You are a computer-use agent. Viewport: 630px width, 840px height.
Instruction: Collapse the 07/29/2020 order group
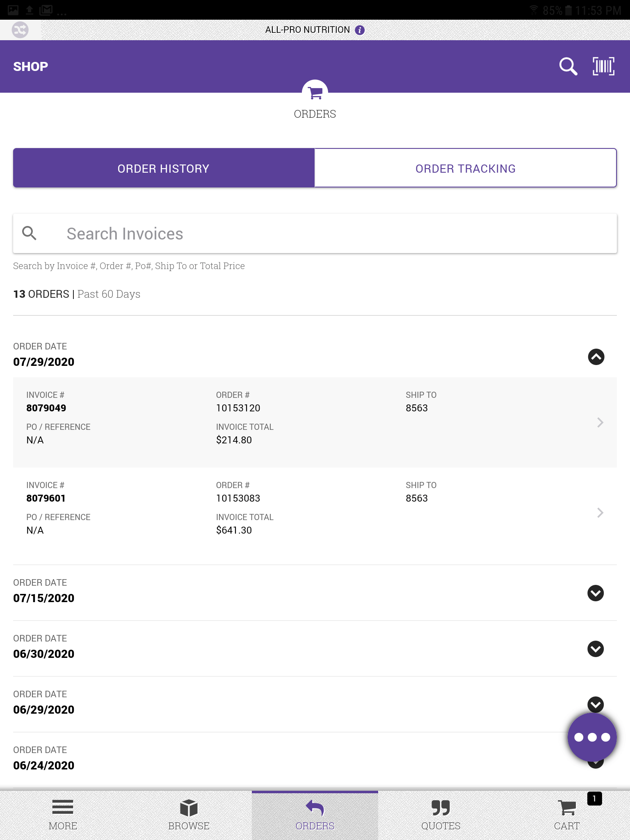596,357
